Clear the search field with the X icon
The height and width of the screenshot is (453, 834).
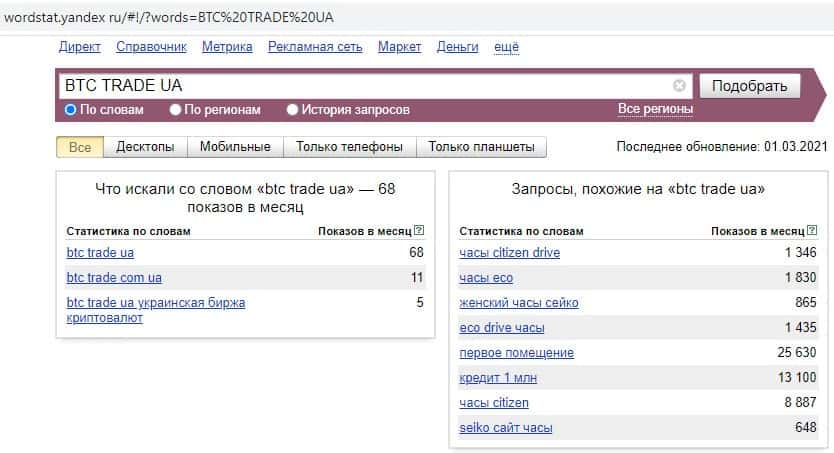coord(679,86)
